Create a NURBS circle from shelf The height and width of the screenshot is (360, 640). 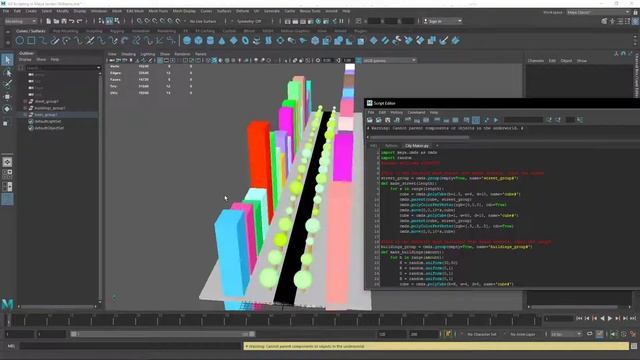(x=20, y=40)
